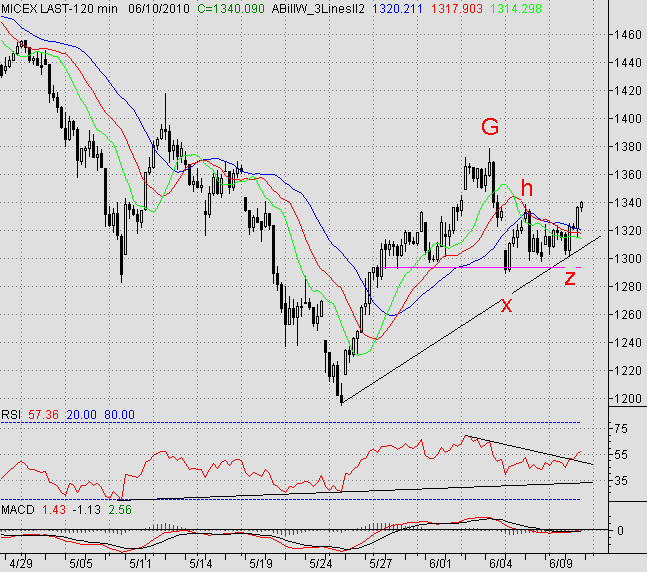
Task: Click the RSI axis label 35
Action: (621, 481)
